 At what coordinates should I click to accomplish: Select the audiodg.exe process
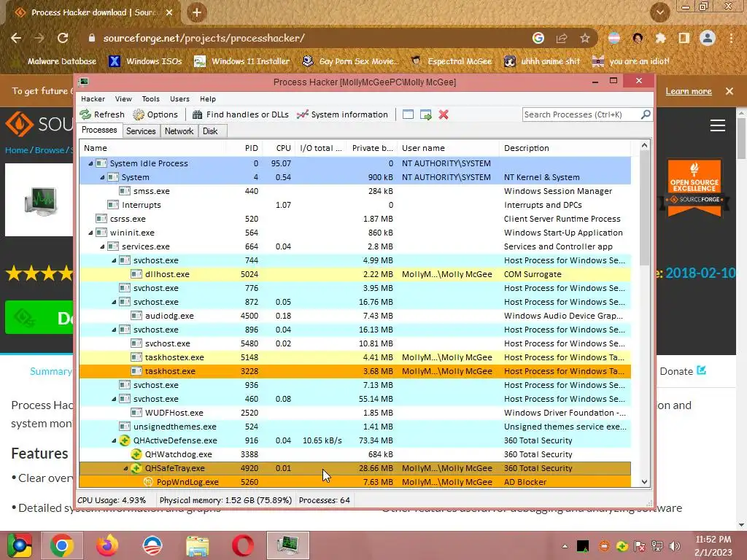[355, 316]
